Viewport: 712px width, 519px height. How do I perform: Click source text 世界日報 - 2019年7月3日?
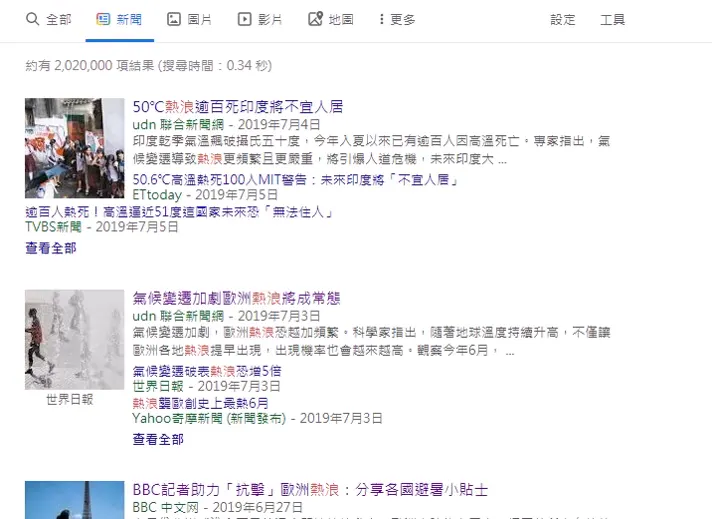[207, 386]
